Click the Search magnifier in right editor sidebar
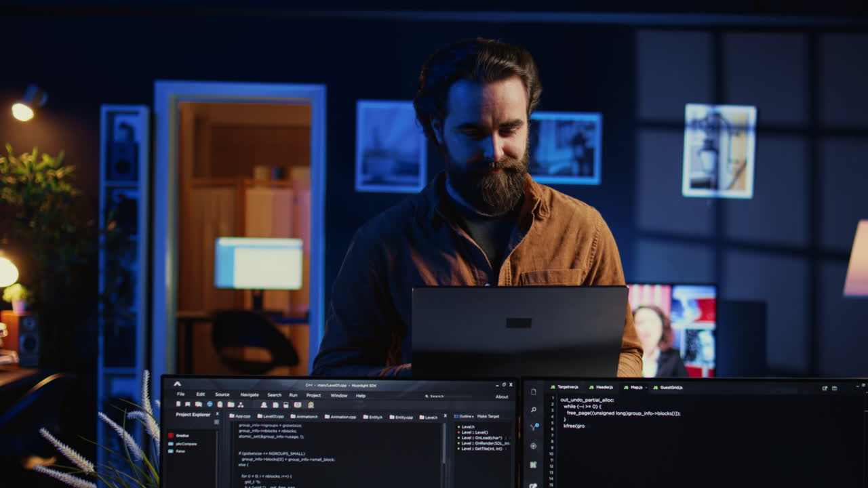This screenshot has width=868, height=488. click(534, 409)
